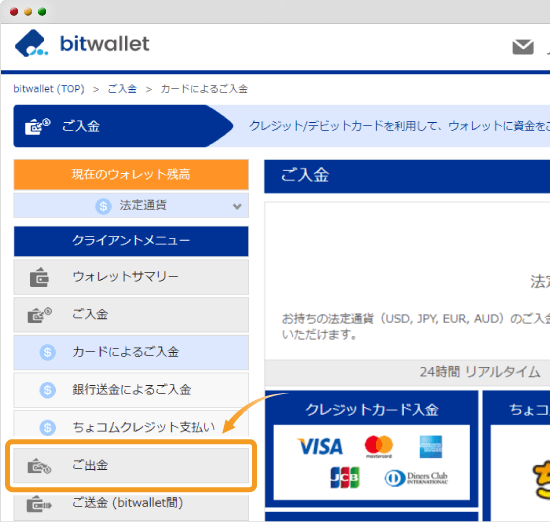The width and height of the screenshot is (550, 522).
Task: Click the dollar icon beside ちょコムクレジット支払い
Action: pos(47,427)
